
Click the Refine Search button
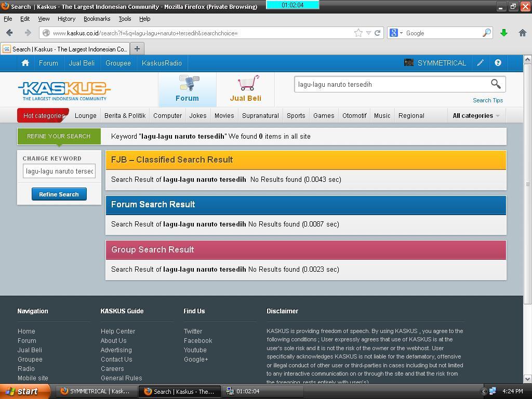(59, 194)
